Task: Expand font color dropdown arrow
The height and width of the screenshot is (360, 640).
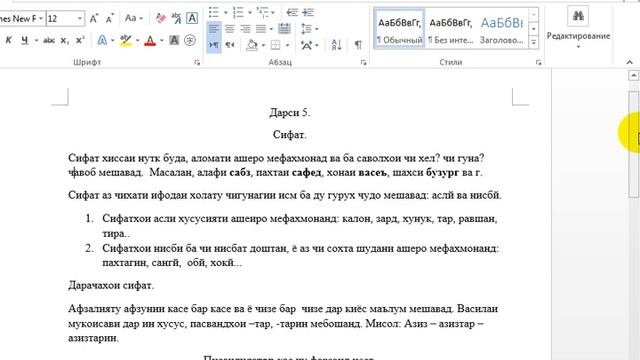Action: pyautogui.click(x=162, y=40)
